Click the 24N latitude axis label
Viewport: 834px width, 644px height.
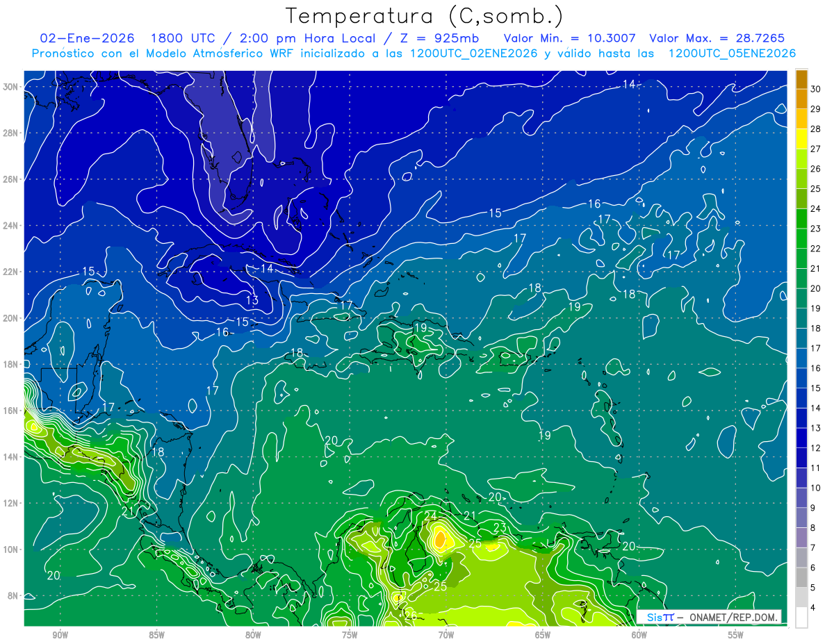[10, 226]
